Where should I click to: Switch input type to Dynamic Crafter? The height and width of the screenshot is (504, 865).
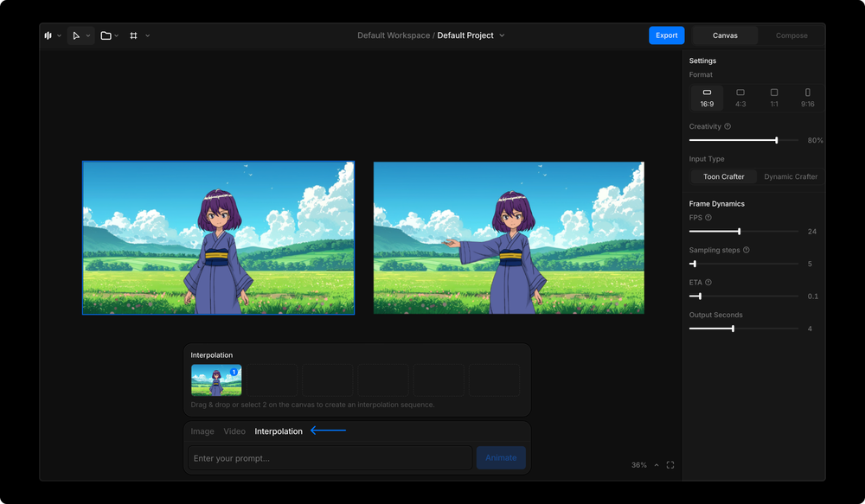(x=791, y=176)
